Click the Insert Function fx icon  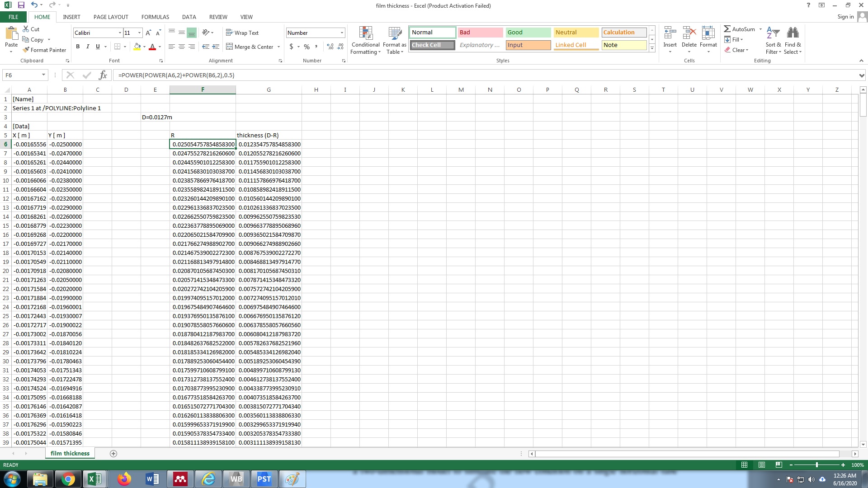[103, 75]
